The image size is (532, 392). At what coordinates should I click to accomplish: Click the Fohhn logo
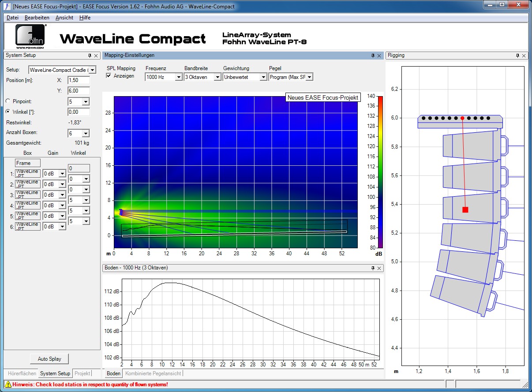[30, 37]
